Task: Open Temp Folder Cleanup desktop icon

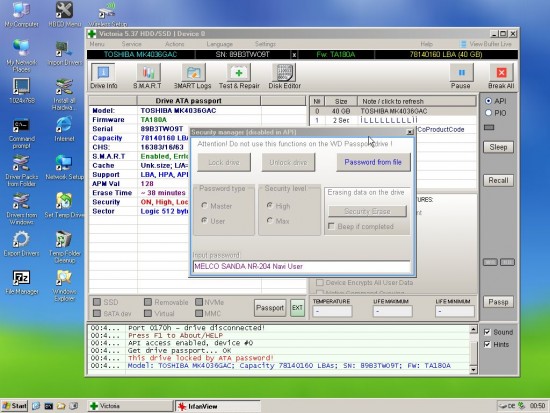Action: point(65,247)
